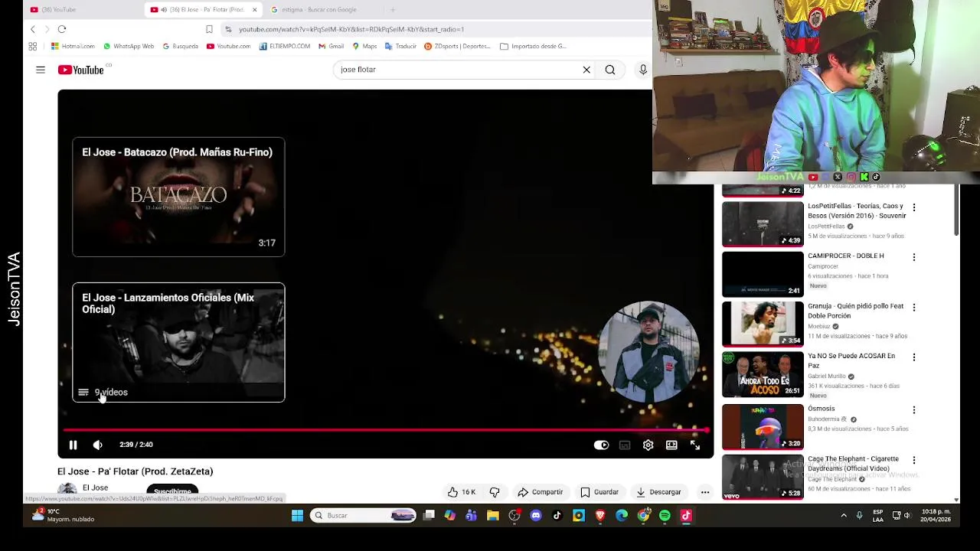Open a new browser tab
980x551 pixels.
tap(392, 10)
